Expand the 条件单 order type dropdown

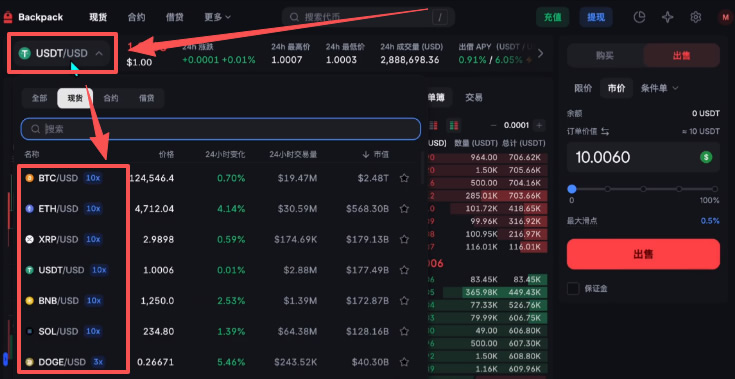click(660, 88)
